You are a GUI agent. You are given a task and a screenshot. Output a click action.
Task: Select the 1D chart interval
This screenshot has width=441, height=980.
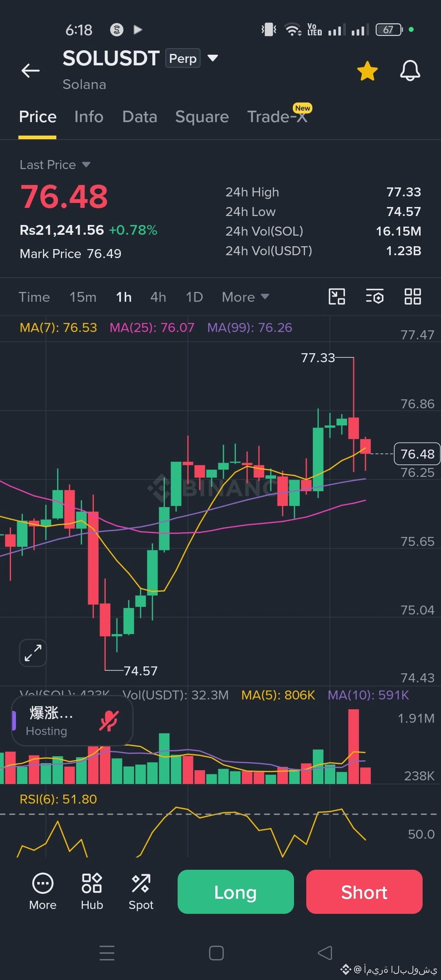tap(194, 297)
